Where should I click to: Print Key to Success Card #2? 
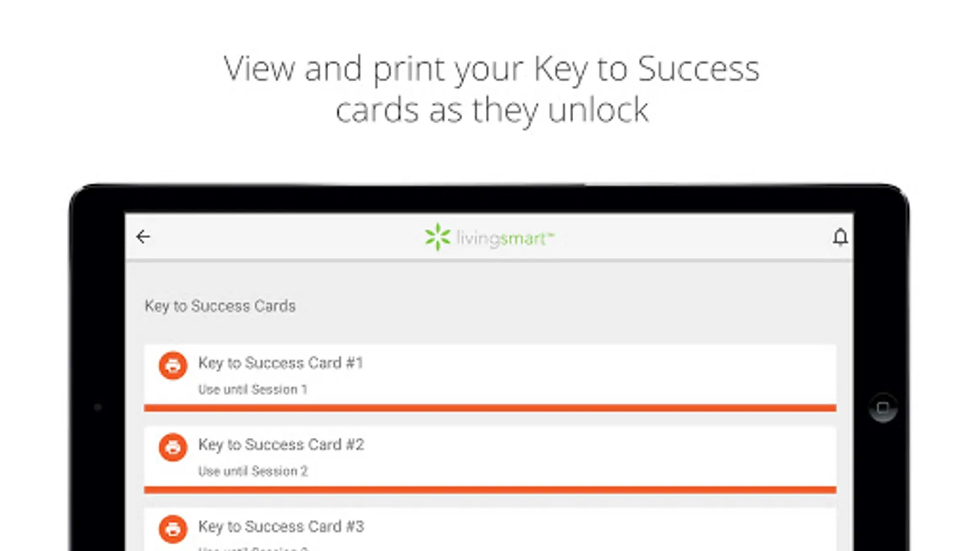click(x=173, y=448)
